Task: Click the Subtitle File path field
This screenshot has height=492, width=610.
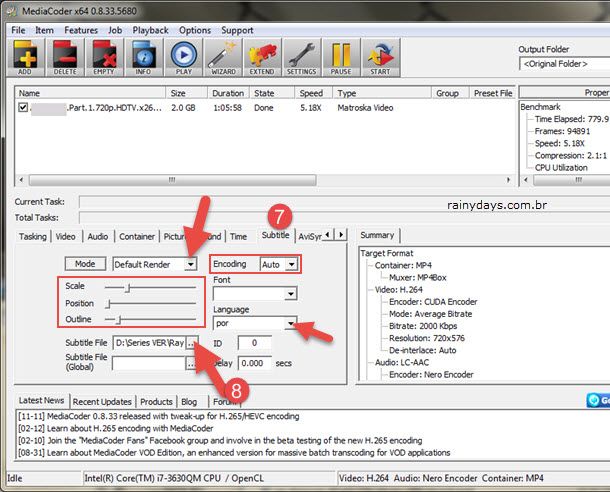Action: tap(149, 343)
